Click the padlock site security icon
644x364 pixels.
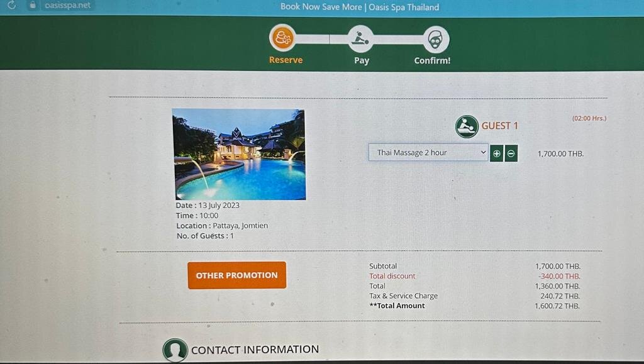pos(33,5)
